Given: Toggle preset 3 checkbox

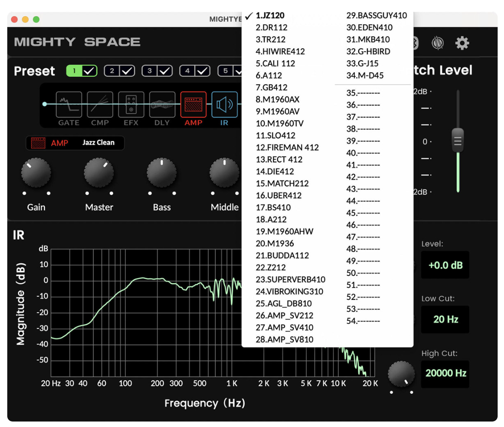Looking at the screenshot, I should (x=165, y=71).
